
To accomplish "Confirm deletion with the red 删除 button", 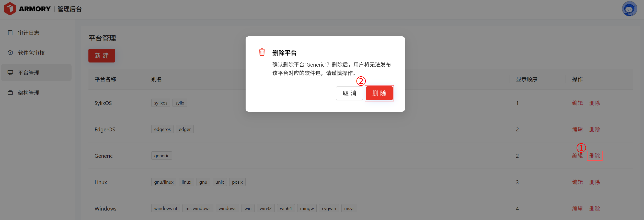I will pyautogui.click(x=379, y=93).
